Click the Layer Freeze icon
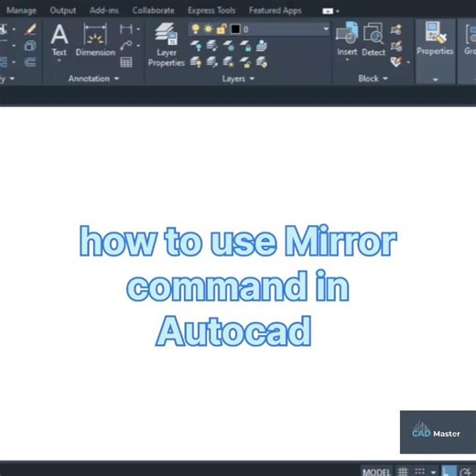The image size is (476, 476). 229,46
